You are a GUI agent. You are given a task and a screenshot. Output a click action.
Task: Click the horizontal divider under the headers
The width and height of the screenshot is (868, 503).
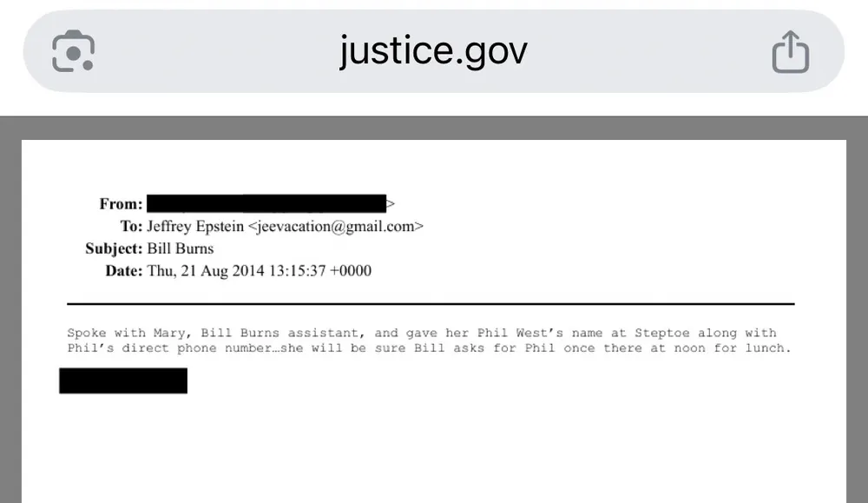click(431, 304)
